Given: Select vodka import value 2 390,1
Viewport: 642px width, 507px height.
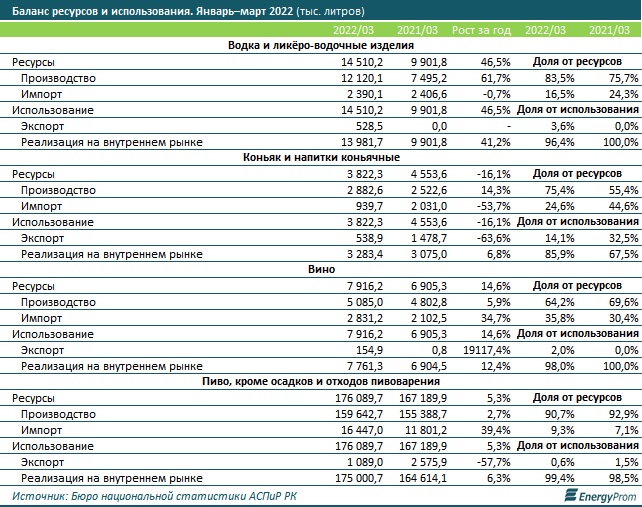Looking at the screenshot, I should [x=365, y=94].
